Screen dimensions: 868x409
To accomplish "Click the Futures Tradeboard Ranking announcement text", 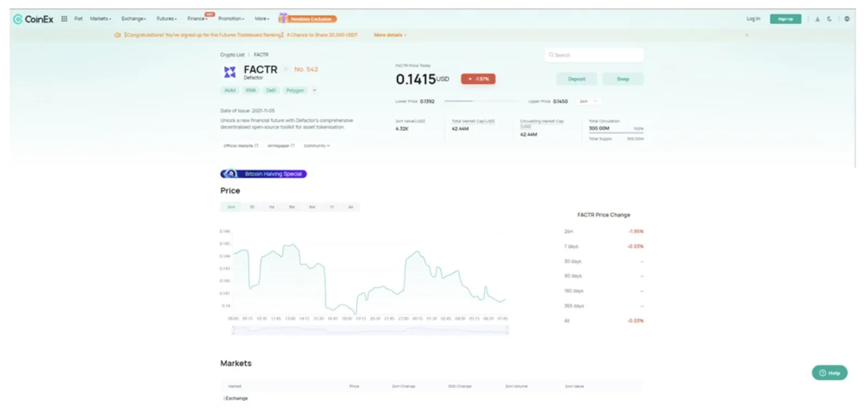I will pyautogui.click(x=241, y=35).
